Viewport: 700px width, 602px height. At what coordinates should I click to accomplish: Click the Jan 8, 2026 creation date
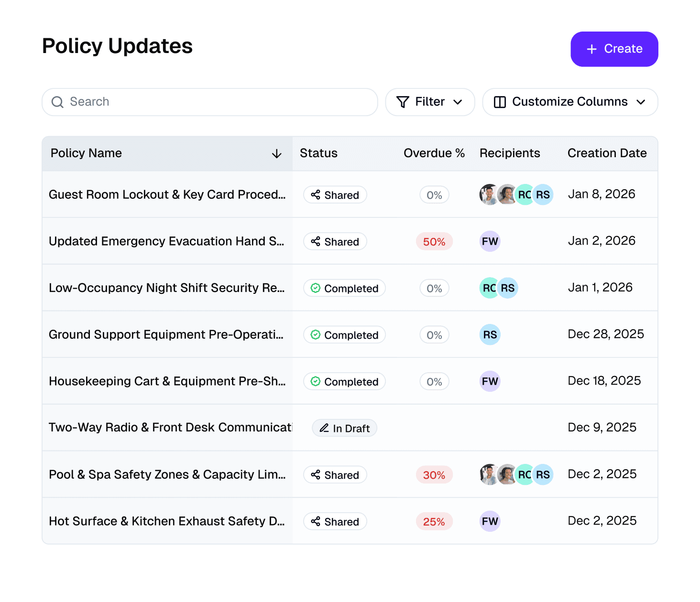tap(602, 194)
